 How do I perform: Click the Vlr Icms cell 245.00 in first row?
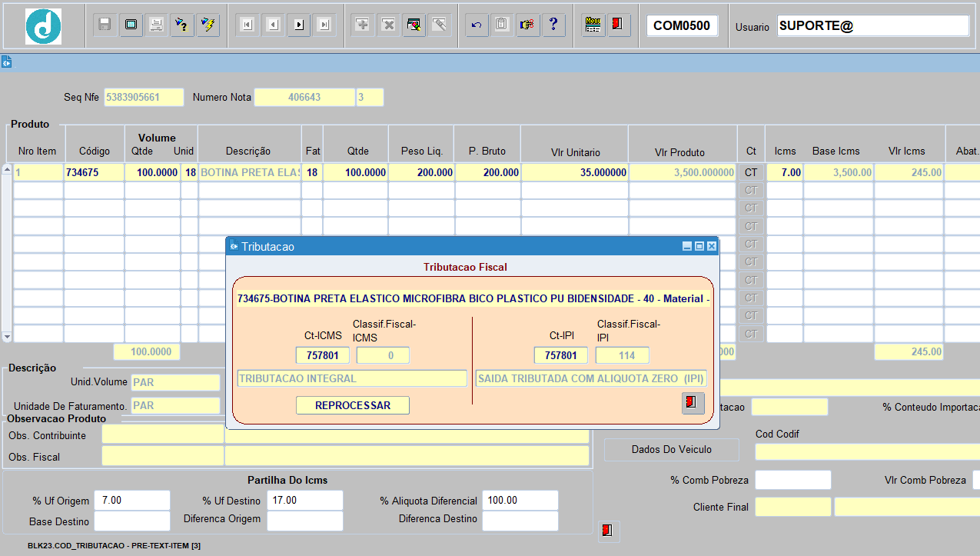click(909, 172)
